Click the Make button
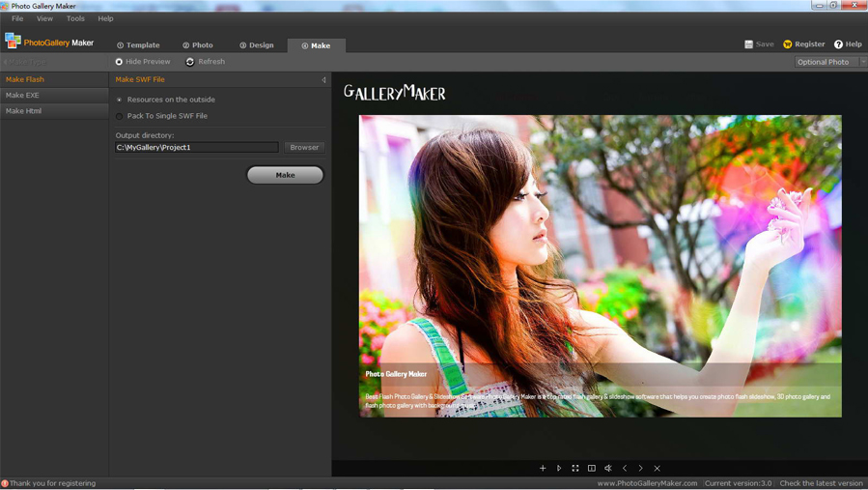 (x=285, y=175)
